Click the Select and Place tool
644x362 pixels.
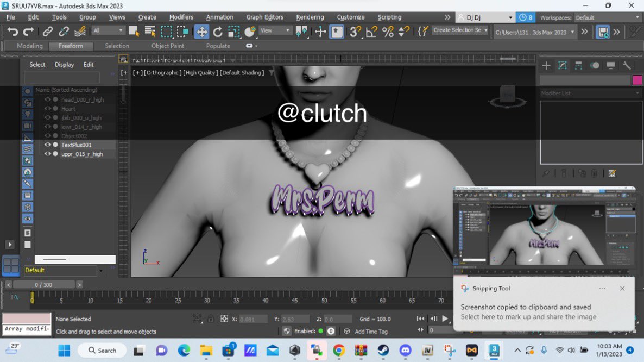pos(250,32)
